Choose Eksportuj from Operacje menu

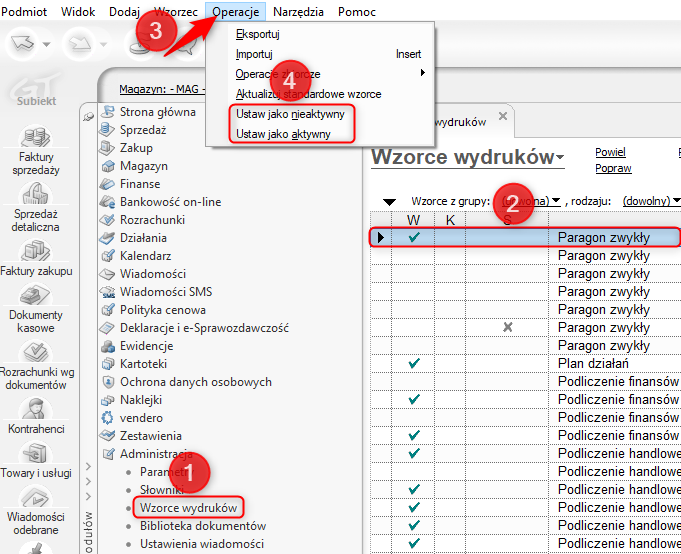click(x=258, y=34)
